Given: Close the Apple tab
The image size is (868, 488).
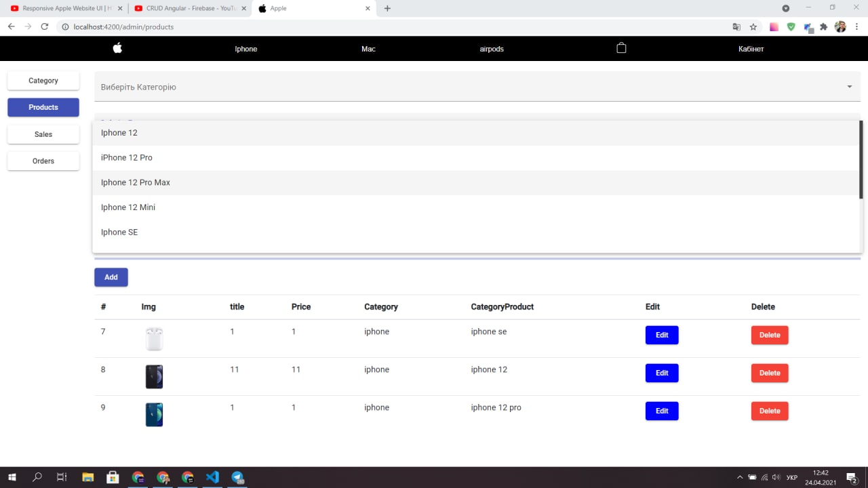Looking at the screenshot, I should [x=368, y=8].
